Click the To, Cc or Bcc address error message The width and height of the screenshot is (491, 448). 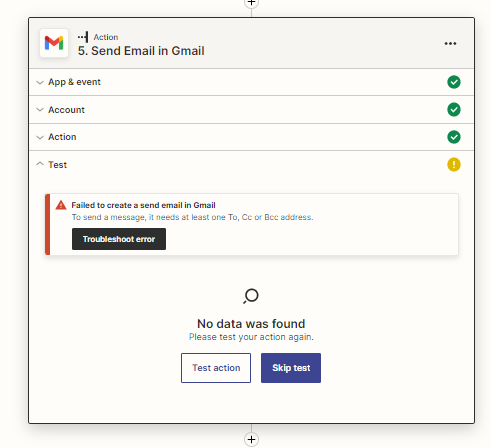(192, 217)
